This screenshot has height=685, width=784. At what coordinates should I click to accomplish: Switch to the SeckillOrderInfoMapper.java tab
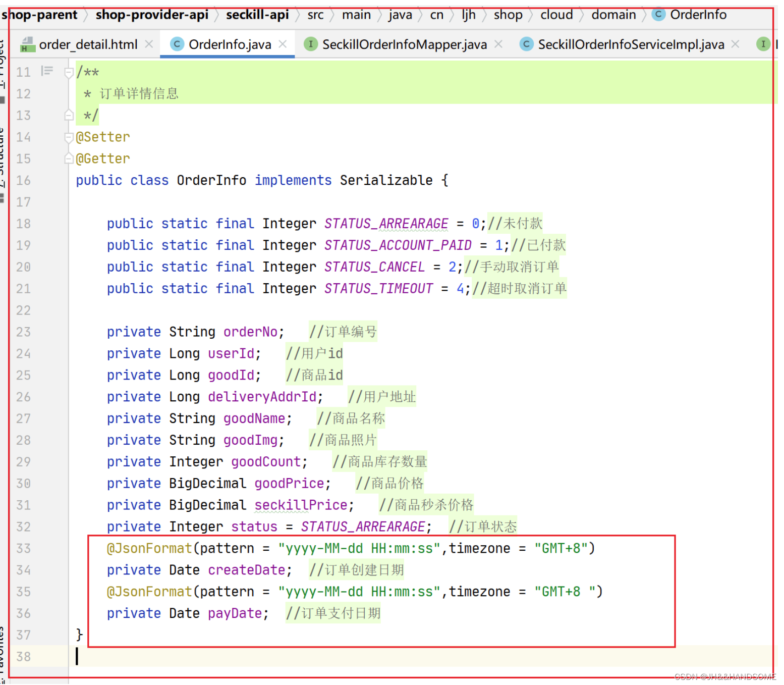(405, 44)
